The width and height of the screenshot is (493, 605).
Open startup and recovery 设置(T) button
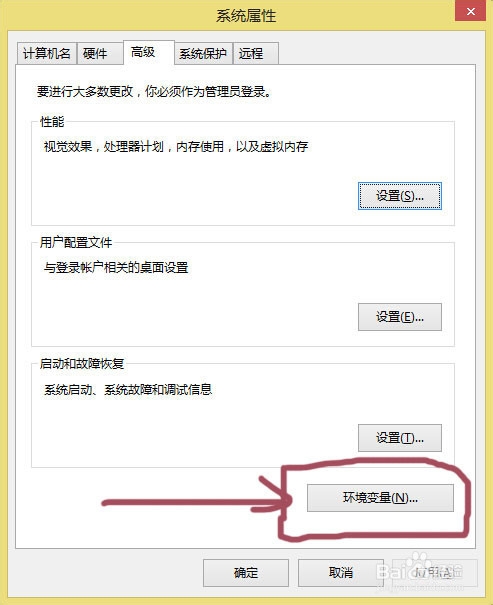(400, 438)
